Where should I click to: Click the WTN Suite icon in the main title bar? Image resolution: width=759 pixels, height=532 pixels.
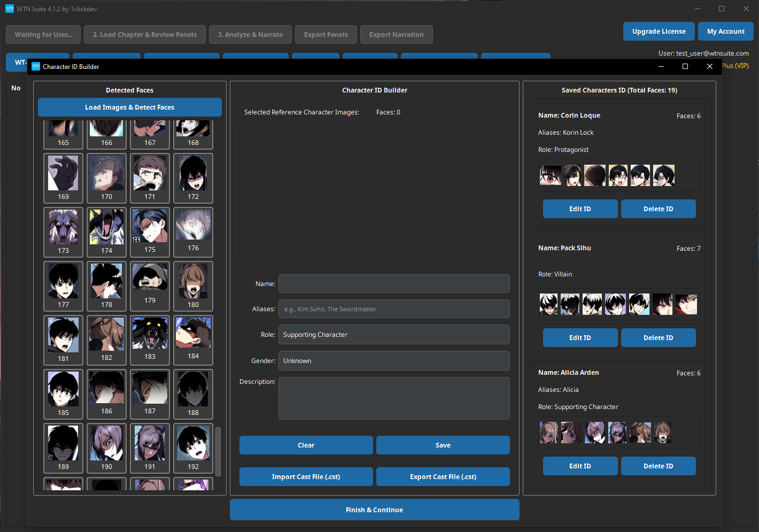click(x=10, y=9)
